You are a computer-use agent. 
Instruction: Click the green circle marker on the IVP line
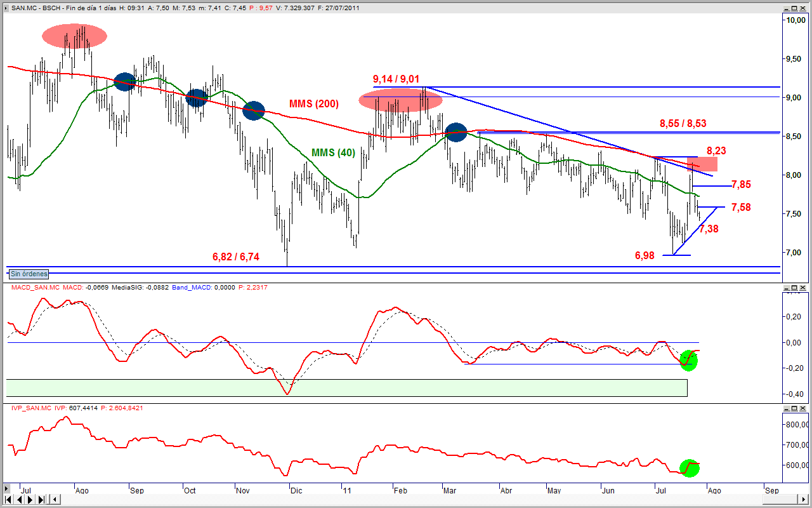690,467
